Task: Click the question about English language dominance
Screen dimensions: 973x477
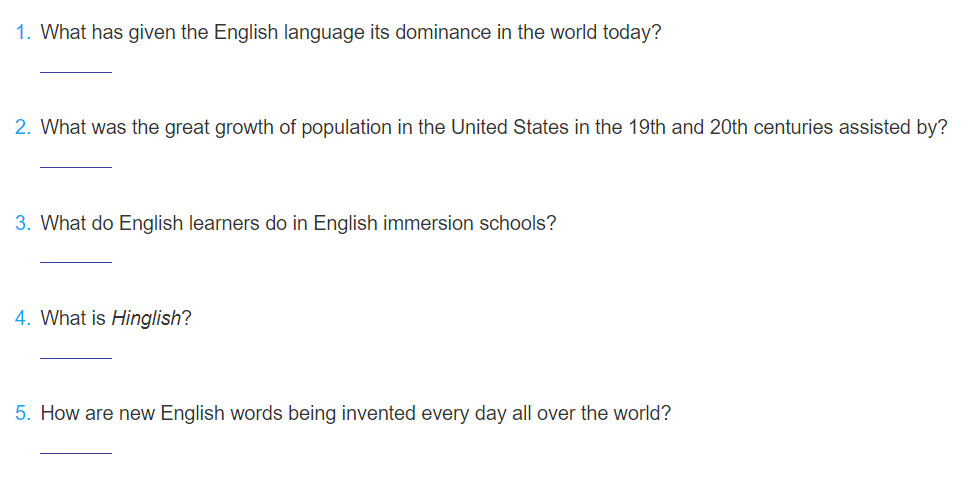Action: pos(351,33)
